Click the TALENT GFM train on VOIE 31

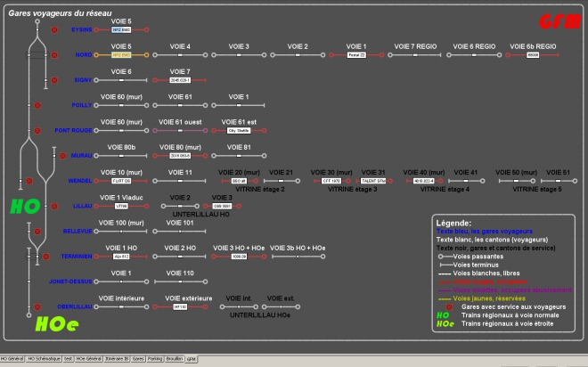pos(373,181)
